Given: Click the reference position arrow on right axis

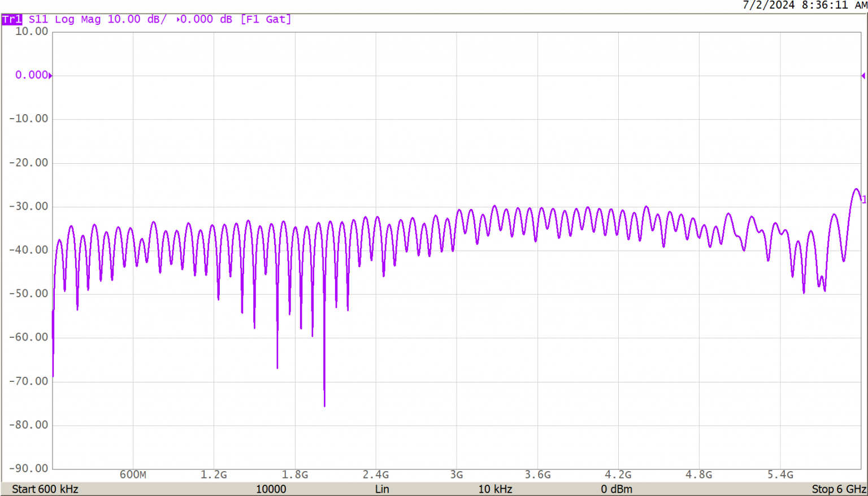Looking at the screenshot, I should 863,75.
